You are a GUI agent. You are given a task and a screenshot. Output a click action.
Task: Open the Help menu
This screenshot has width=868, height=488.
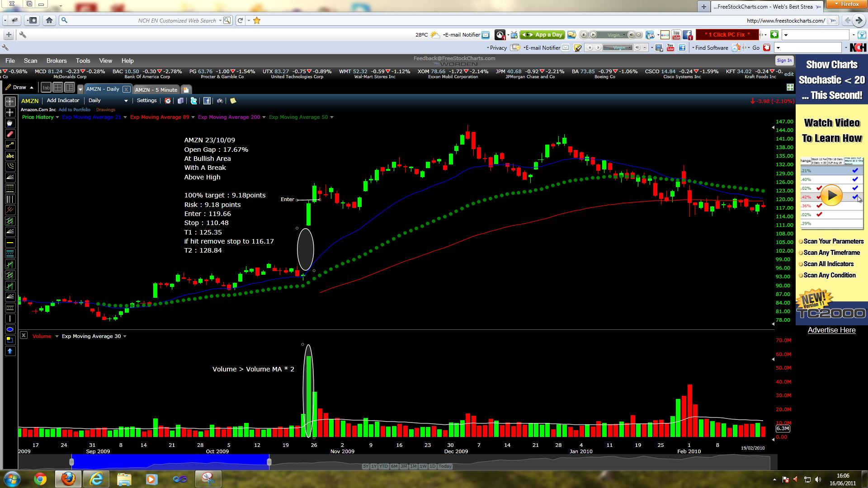(127, 61)
